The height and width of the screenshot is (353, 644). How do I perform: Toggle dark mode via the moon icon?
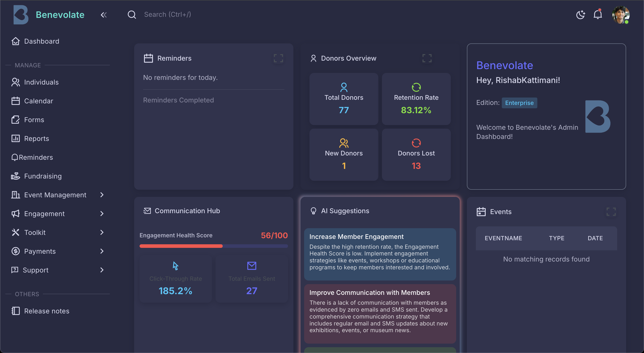(x=580, y=15)
